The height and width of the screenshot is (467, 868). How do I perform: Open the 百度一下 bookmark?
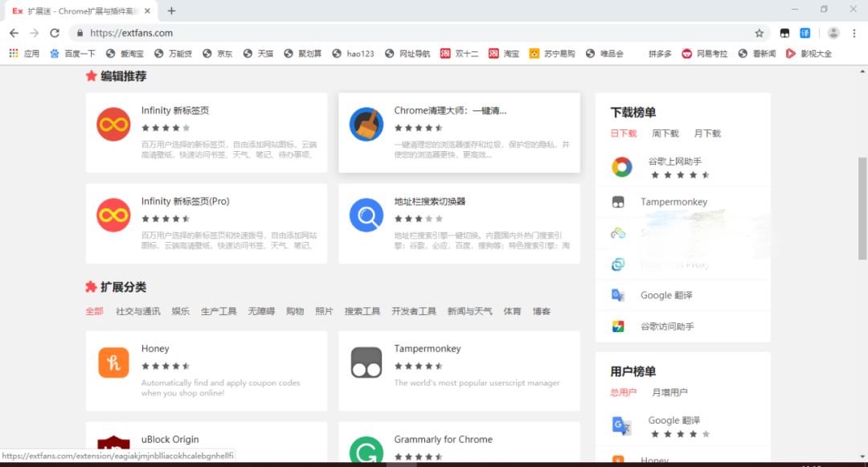tap(72, 54)
